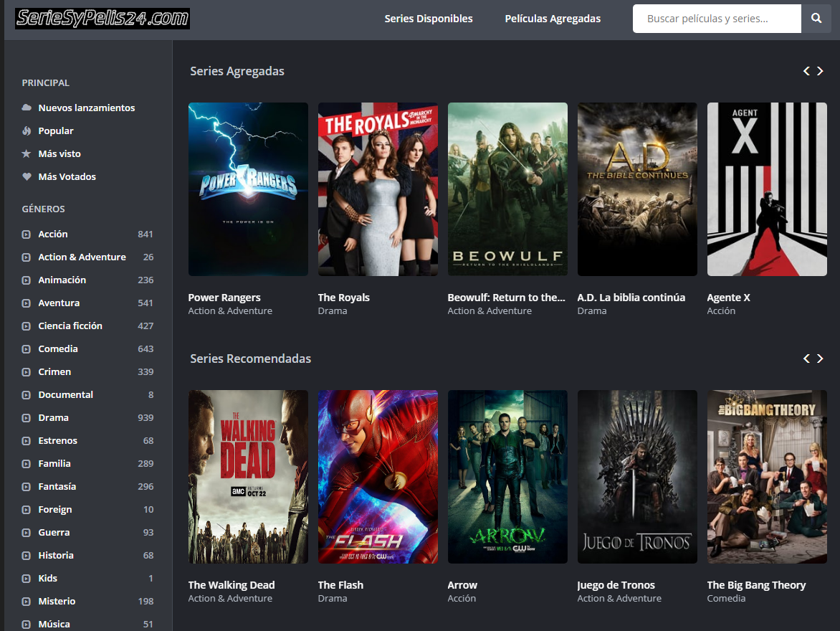Screen dimensions: 840x631
Task: Go to previous Series Agregadas slide
Action: pos(806,71)
